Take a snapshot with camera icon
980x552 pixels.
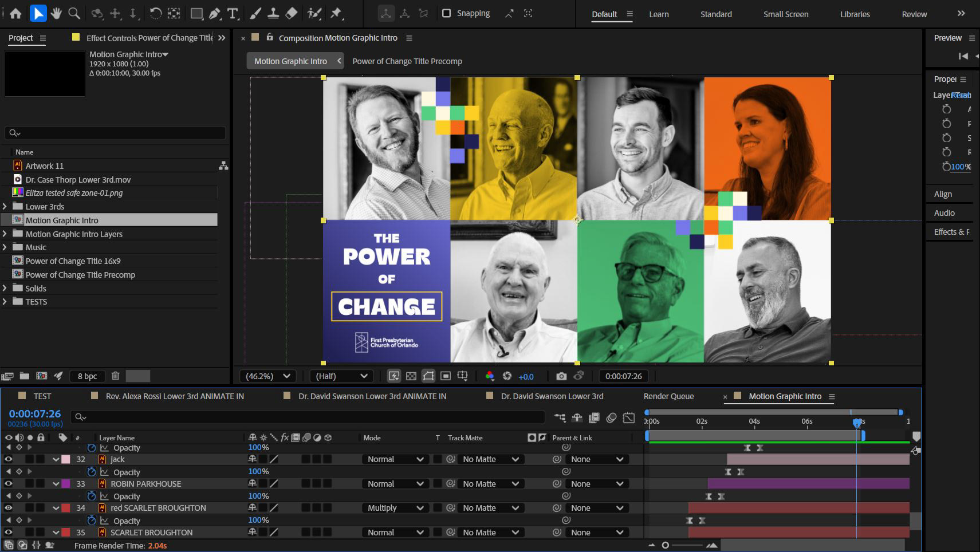click(x=561, y=376)
